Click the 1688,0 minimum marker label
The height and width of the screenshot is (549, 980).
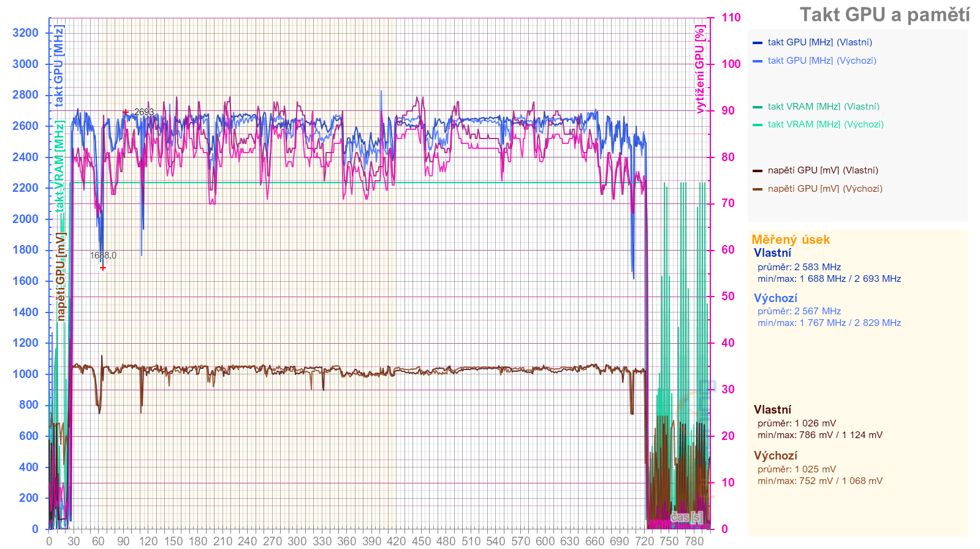pyautogui.click(x=103, y=256)
